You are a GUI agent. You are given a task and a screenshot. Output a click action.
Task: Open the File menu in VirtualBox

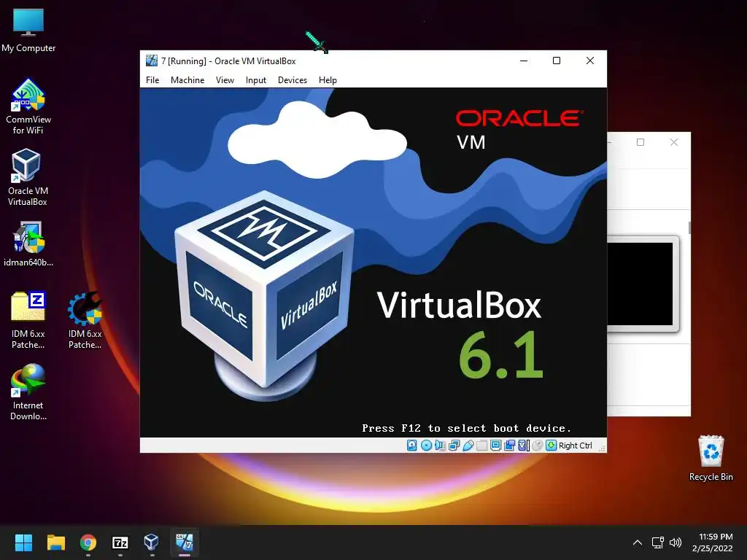(152, 80)
